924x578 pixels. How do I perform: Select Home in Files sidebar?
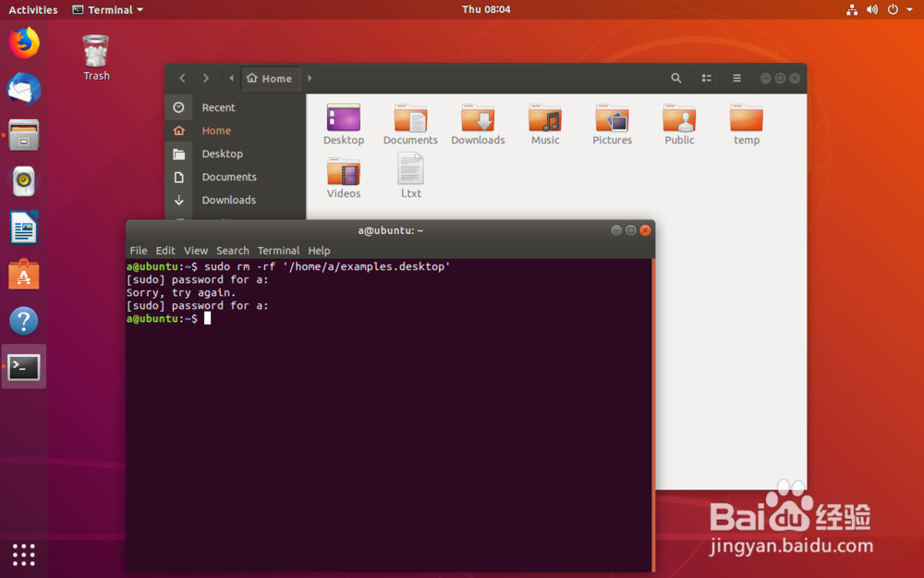[236, 130]
